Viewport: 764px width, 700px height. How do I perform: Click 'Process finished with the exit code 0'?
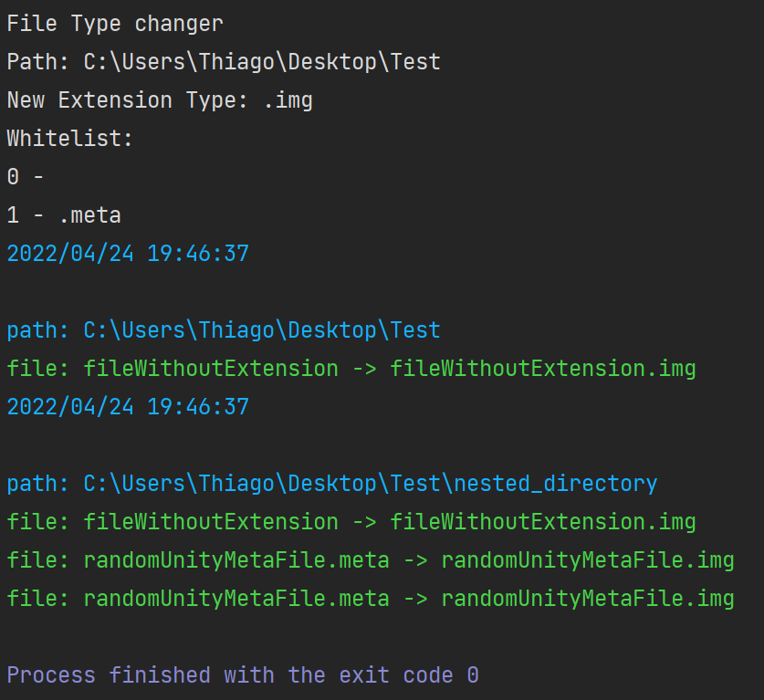point(243,675)
